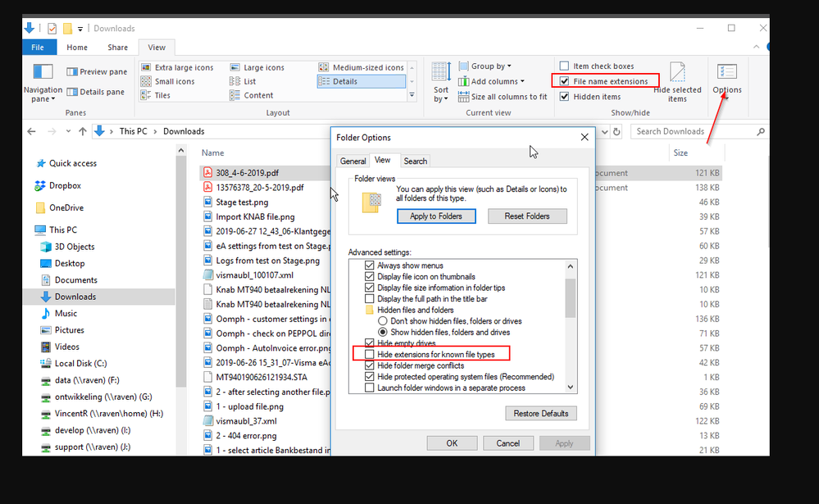Choose Large icons layout

pyautogui.click(x=257, y=67)
